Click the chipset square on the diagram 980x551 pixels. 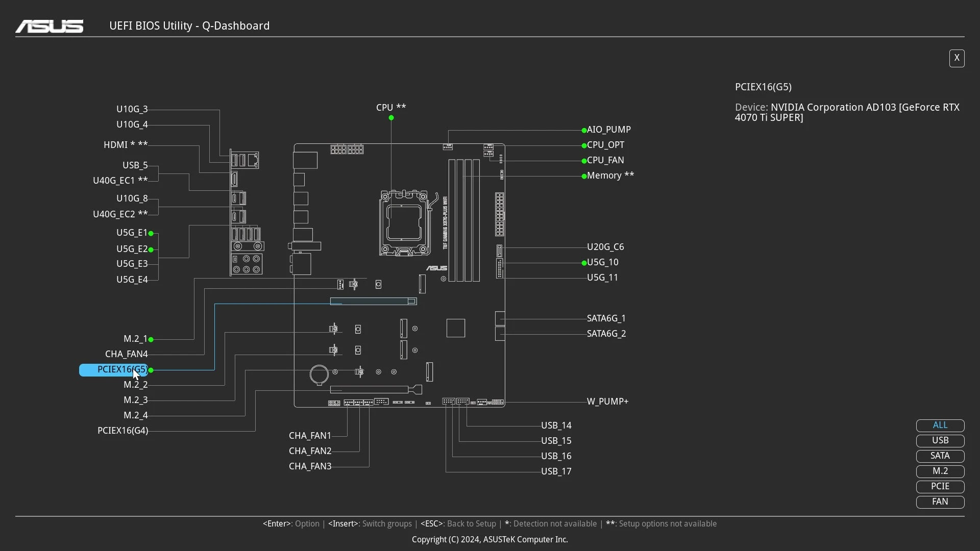pos(456,328)
